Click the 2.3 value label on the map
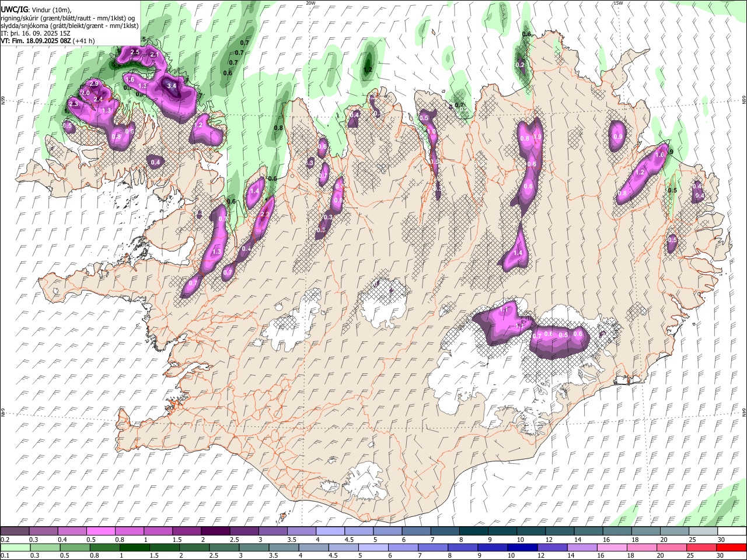This screenshot has height=560, width=747. pyautogui.click(x=74, y=104)
